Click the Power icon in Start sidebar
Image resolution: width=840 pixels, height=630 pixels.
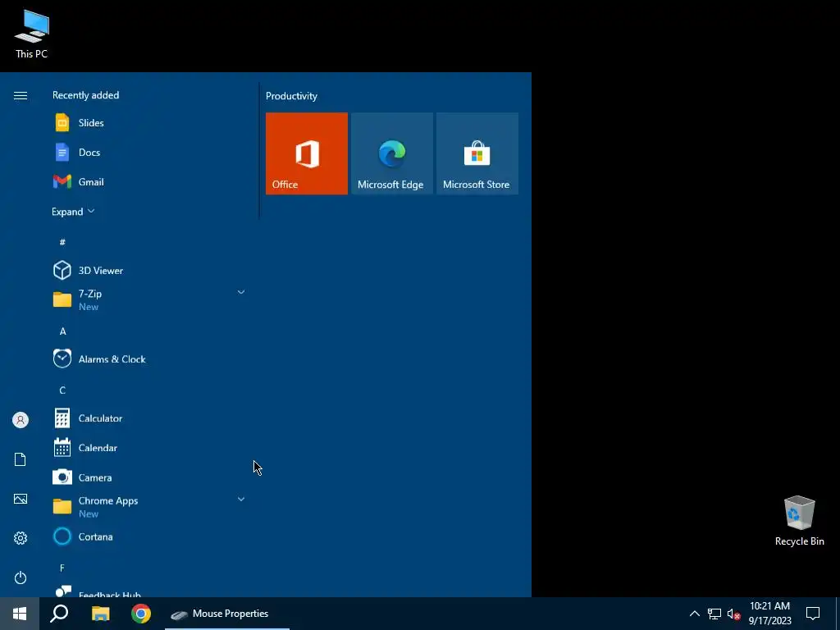21,577
